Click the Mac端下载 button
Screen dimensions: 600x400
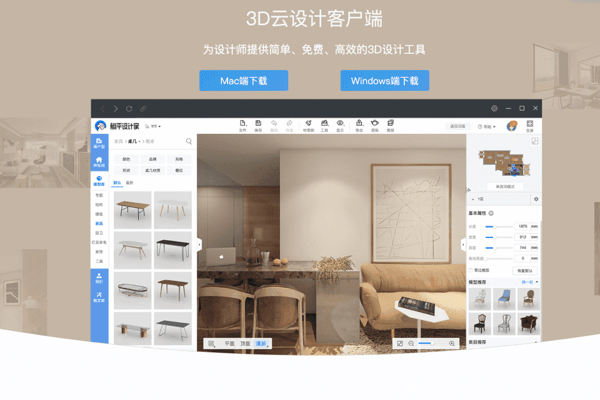pos(243,80)
